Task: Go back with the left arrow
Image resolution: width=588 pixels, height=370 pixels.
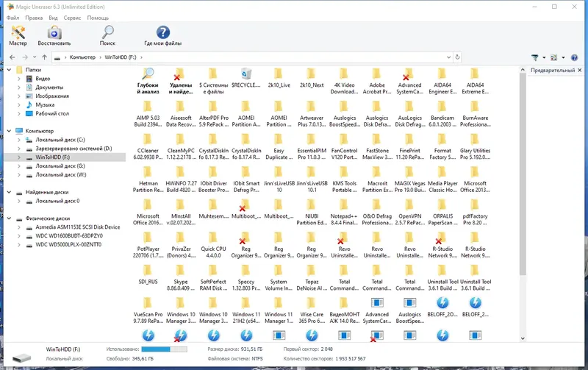Action: pos(12,57)
